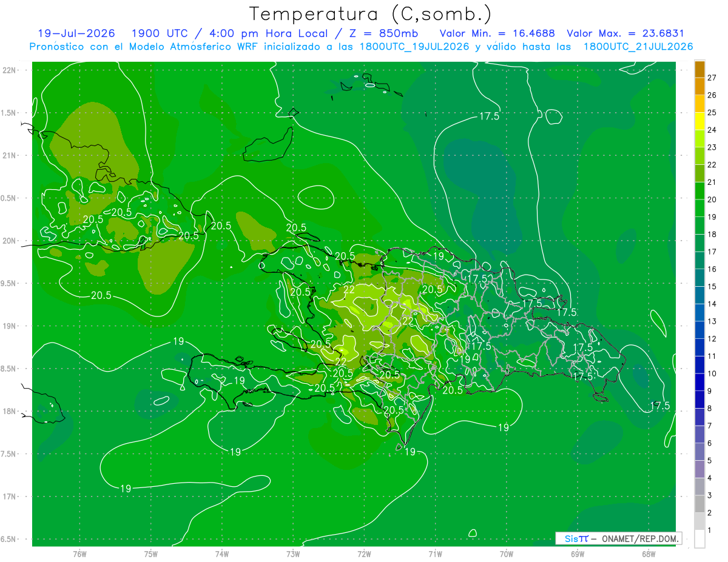Image resolution: width=728 pixels, height=562 pixels.
Task: Click the legend band between 22 and 23
Action: [x=699, y=156]
